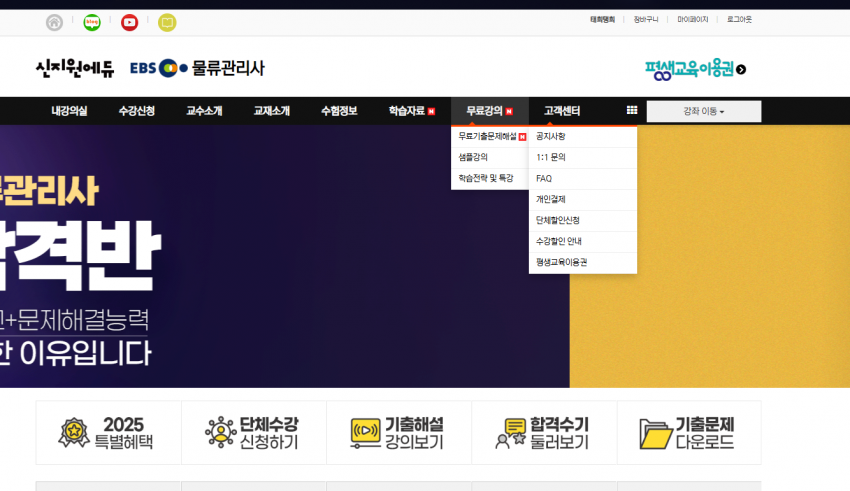
Task: Click the 신지원에듀 logo
Action: click(x=75, y=69)
